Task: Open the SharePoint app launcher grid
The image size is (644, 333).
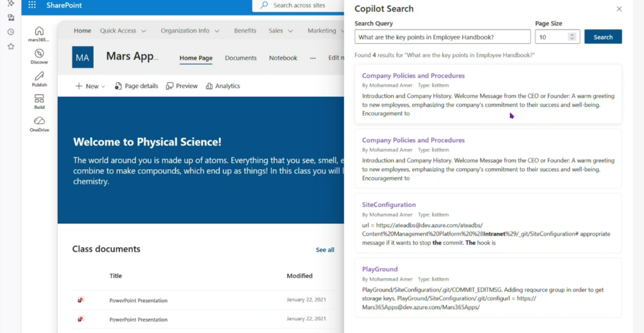Action: pyautogui.click(x=32, y=5)
